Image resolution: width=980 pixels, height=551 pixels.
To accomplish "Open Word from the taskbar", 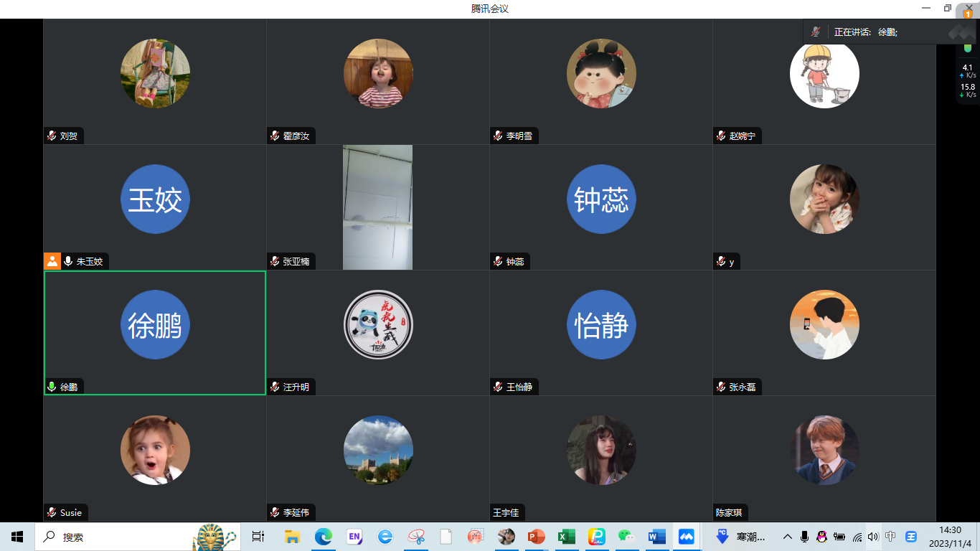I will [x=656, y=537].
